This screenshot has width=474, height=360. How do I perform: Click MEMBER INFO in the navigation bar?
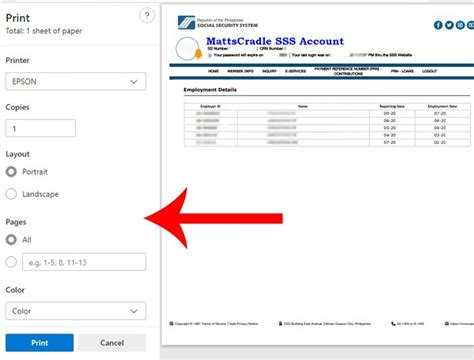coord(240,71)
